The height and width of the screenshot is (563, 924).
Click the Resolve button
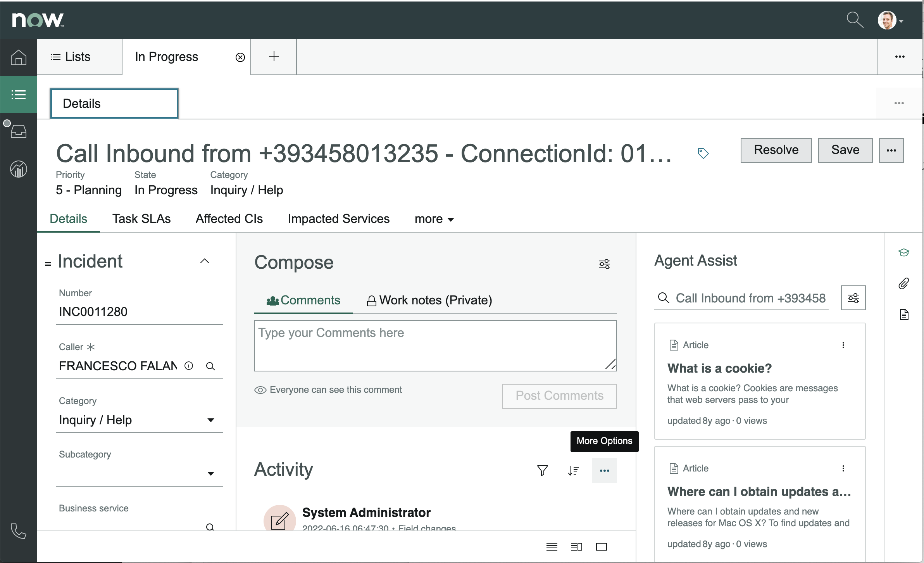(776, 150)
